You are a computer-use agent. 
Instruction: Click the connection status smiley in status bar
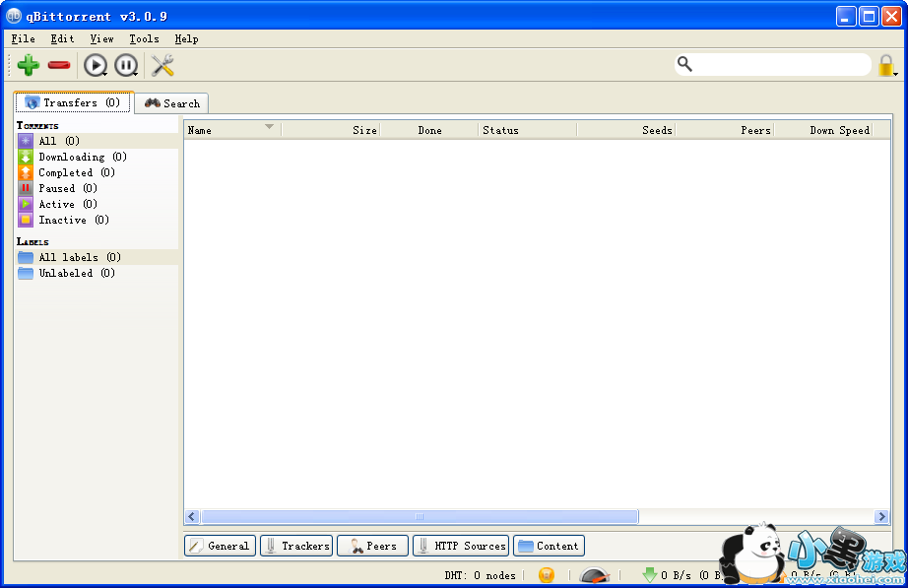[547, 574]
